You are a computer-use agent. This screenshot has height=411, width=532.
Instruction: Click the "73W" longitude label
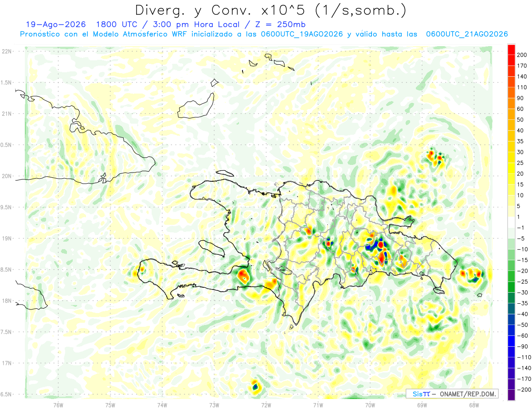(214, 404)
